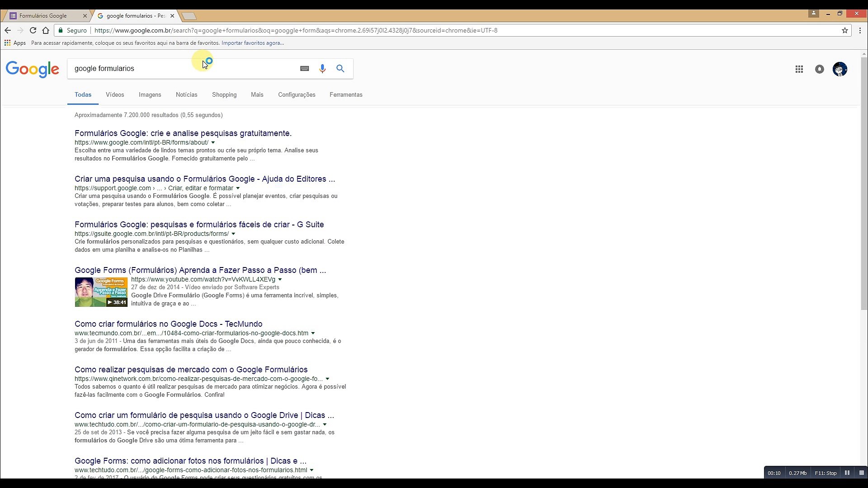The height and width of the screenshot is (488, 868).
Task: Switch to Vídeos results
Action: coord(115,95)
